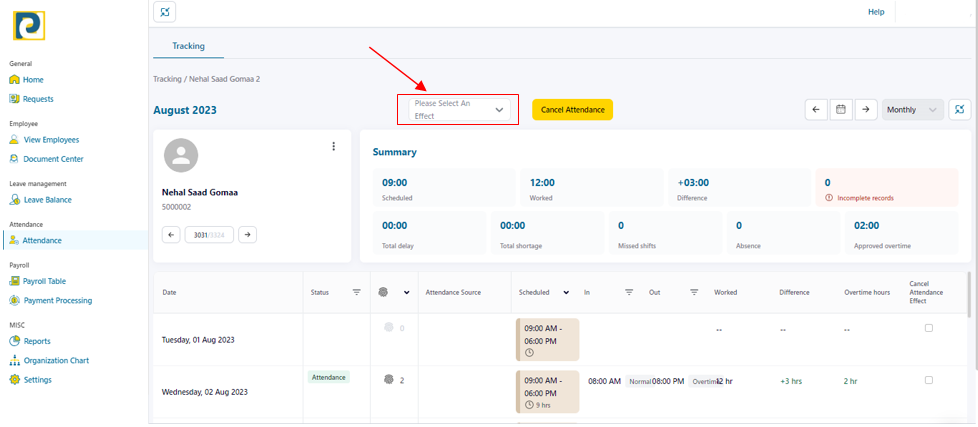Go to next employee arrow button

coord(247,234)
